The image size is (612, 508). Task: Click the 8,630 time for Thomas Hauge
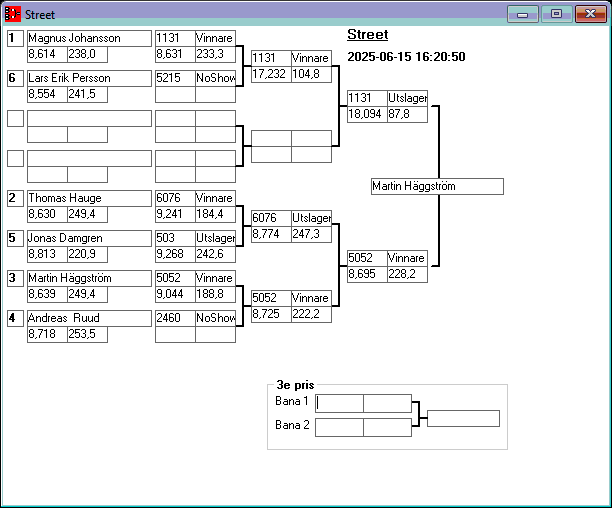coord(47,214)
